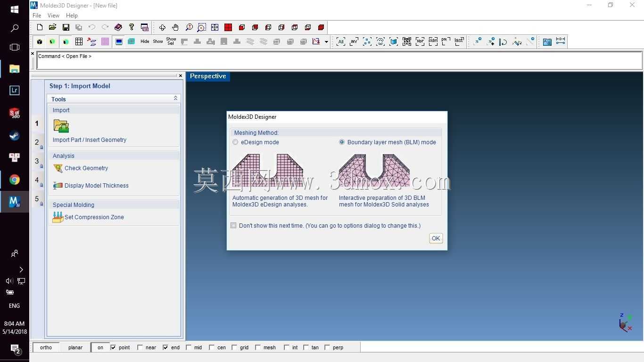Click the Show button in toolbar
644x362 pixels.
click(x=158, y=41)
